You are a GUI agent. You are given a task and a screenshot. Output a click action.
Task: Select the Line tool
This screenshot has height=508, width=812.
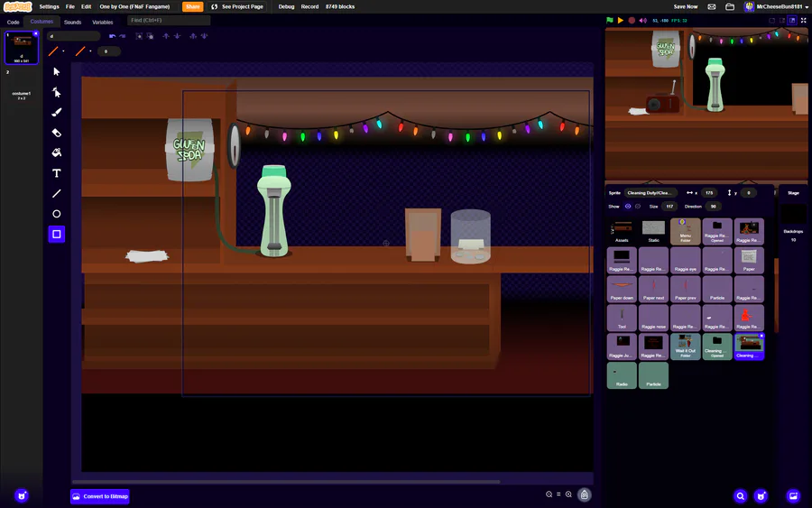tap(57, 193)
